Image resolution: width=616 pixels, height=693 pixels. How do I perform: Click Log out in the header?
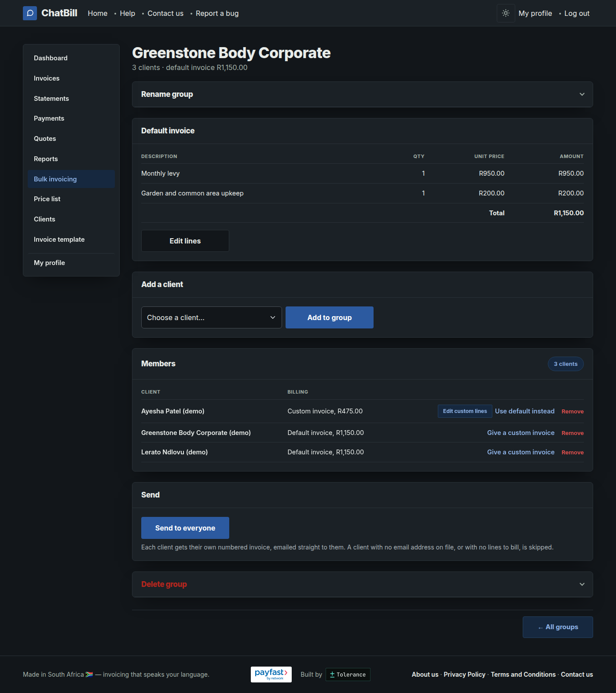[577, 13]
